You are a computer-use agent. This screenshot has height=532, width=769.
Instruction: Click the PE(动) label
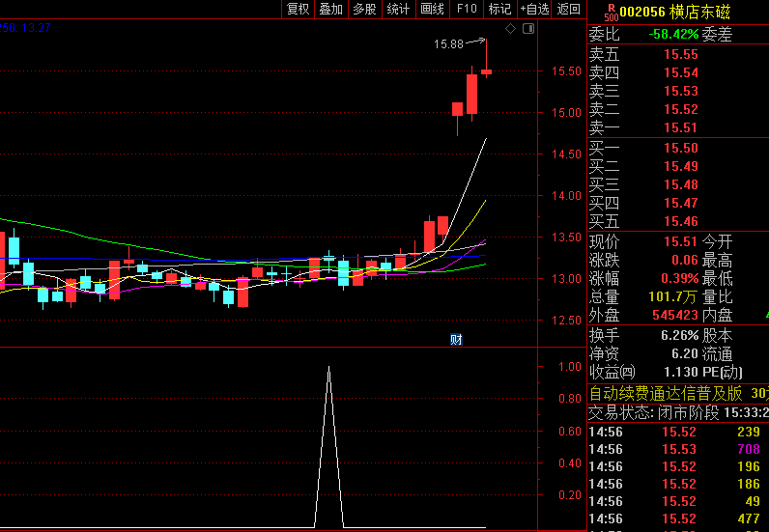[x=723, y=372]
